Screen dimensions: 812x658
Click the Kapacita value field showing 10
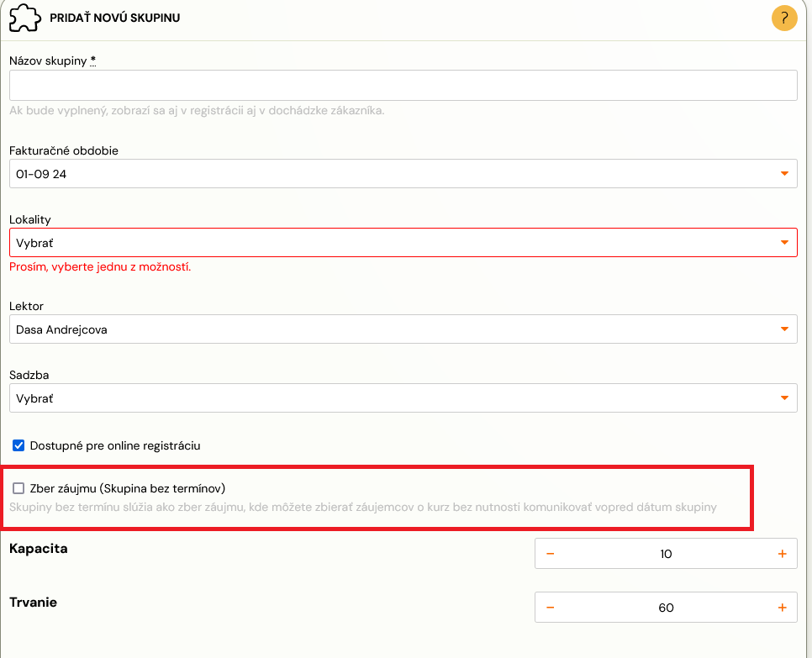pos(666,554)
